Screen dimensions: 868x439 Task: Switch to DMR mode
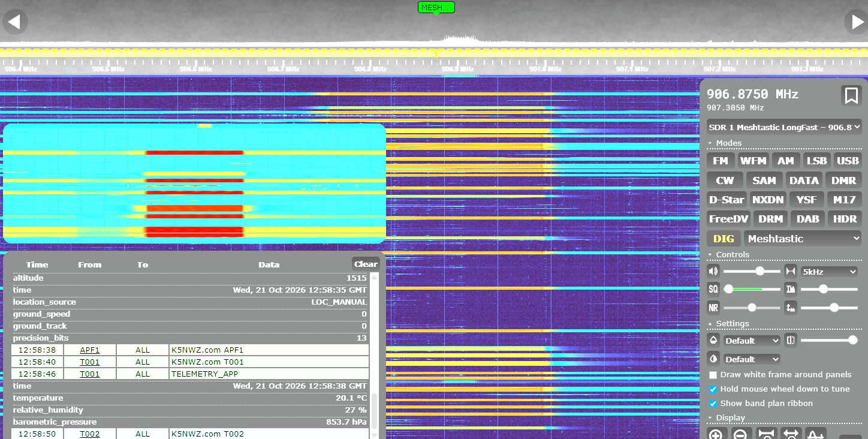[843, 180]
